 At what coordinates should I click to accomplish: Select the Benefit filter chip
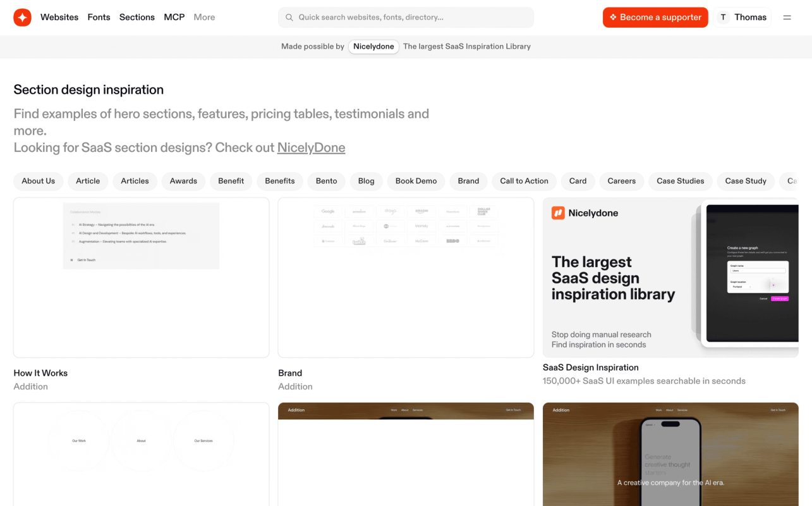click(x=231, y=181)
